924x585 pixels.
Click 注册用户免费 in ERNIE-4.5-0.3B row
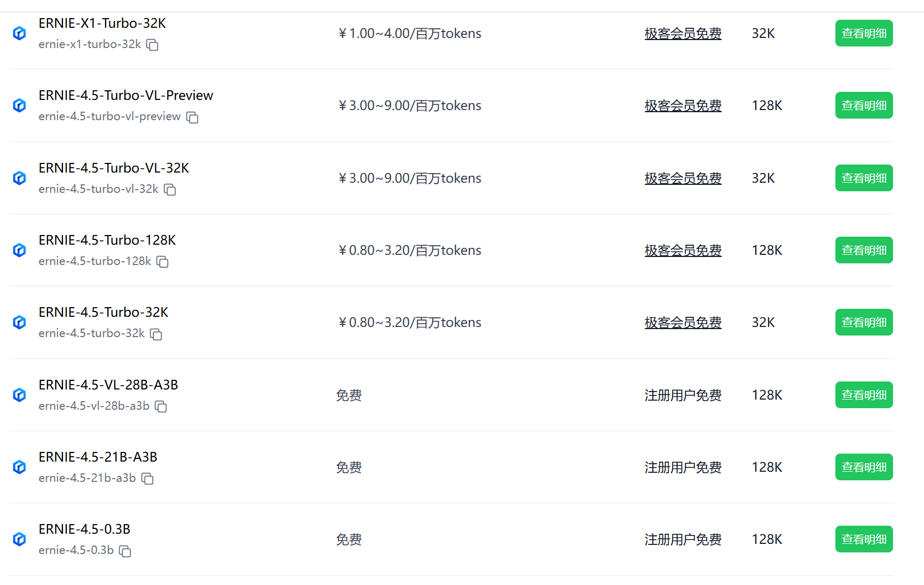(x=683, y=540)
